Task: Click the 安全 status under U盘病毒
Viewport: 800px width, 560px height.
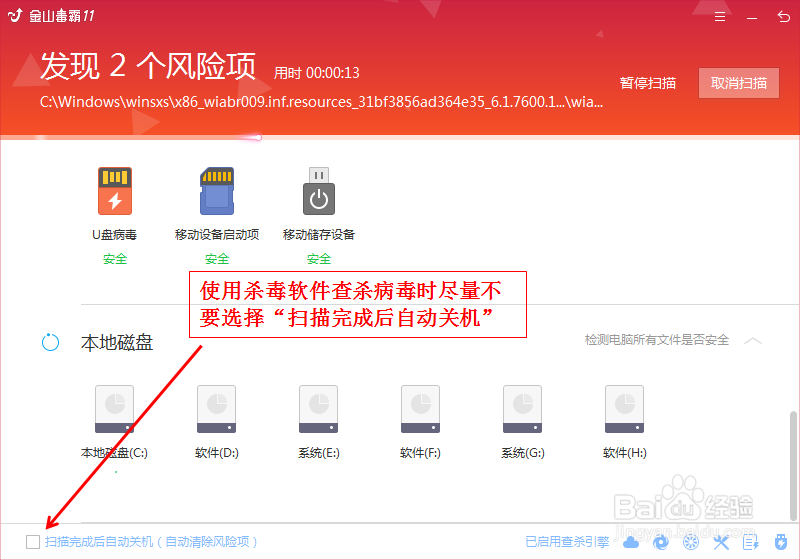Action: click(x=115, y=259)
